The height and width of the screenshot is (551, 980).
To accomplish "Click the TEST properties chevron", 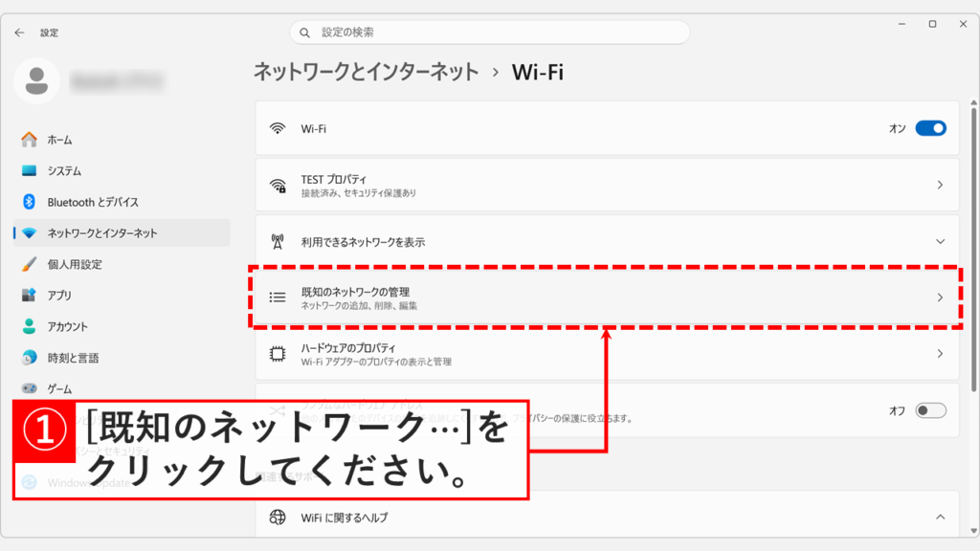I will [x=940, y=185].
